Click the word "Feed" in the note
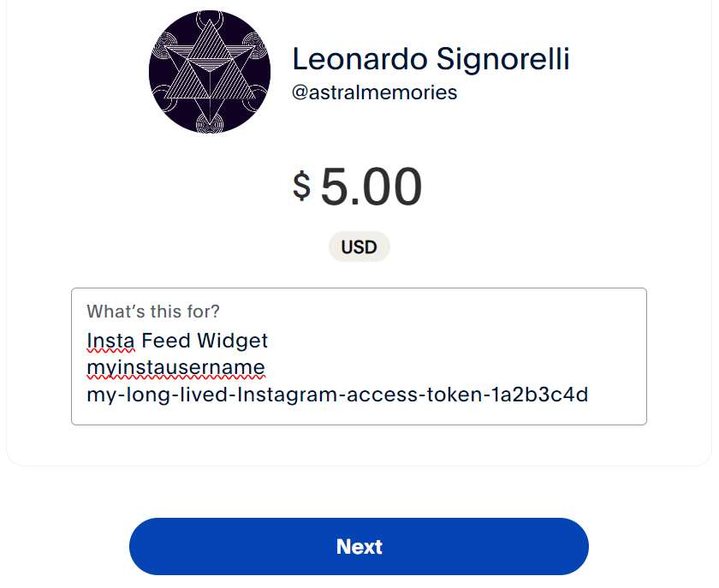719x588 pixels. click(166, 341)
